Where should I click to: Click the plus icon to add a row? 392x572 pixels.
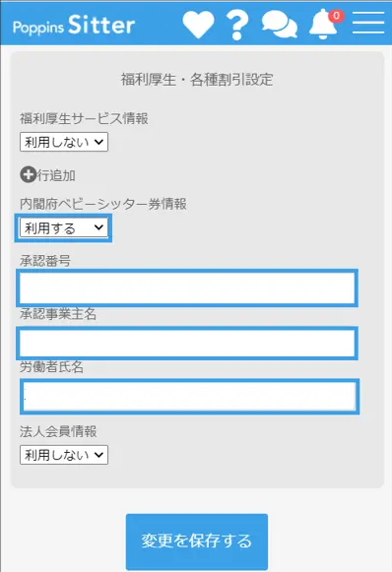click(28, 174)
